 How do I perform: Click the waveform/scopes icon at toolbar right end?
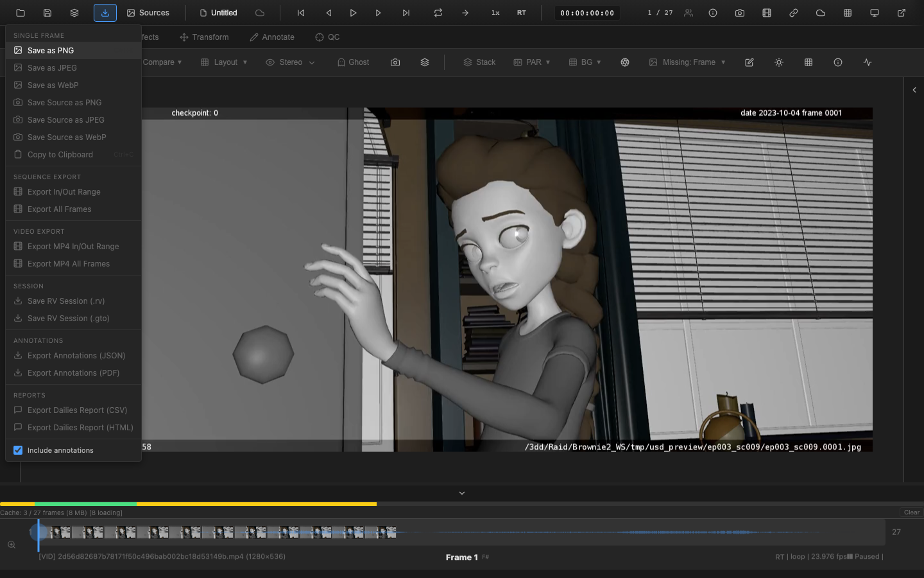tap(867, 62)
